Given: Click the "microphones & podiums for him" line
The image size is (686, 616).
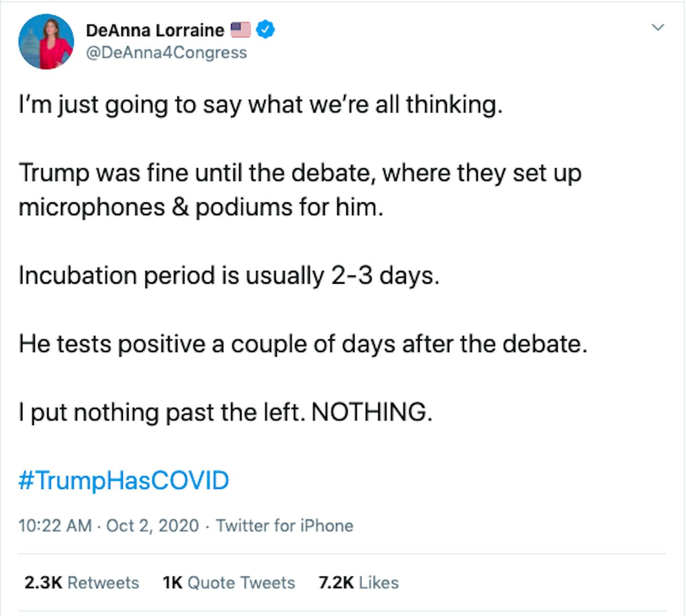Looking at the screenshot, I should 201,207.
